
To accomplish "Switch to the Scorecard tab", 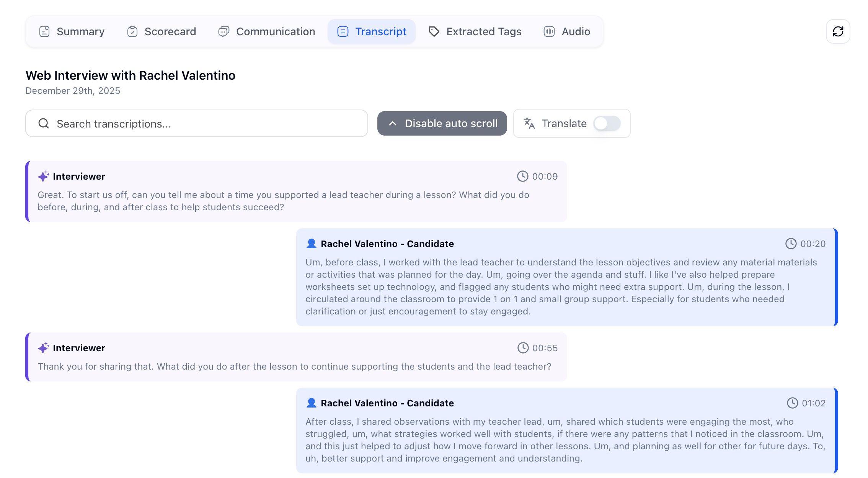I will click(x=162, y=31).
